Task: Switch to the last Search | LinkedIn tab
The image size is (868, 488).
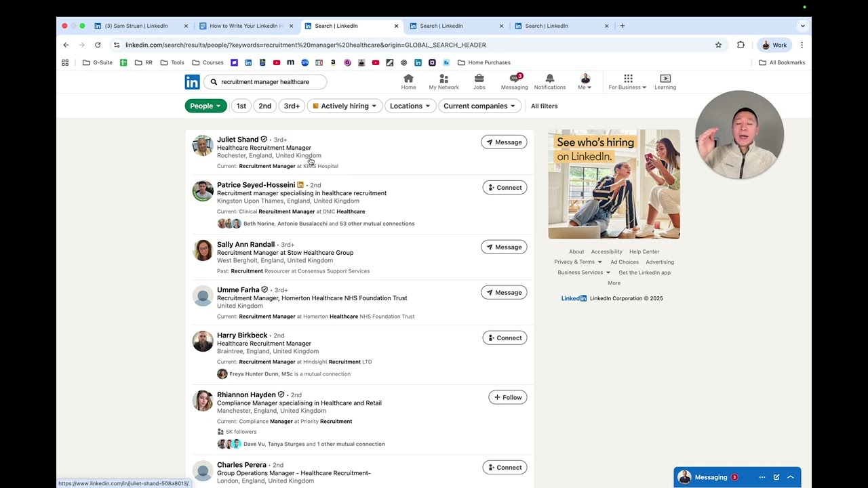Action: pyautogui.click(x=561, y=26)
